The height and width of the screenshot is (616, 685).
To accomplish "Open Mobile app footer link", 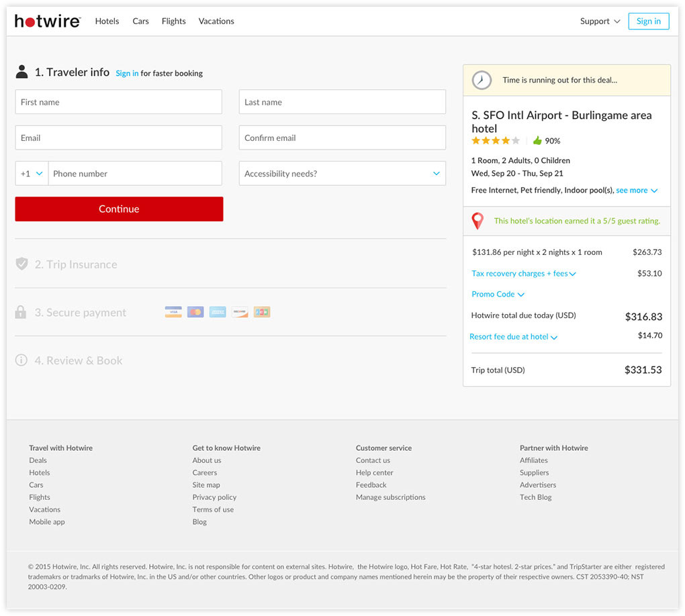I will tap(47, 521).
